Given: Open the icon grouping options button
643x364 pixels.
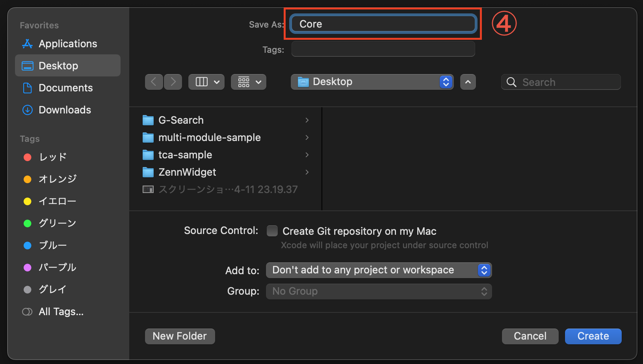Looking at the screenshot, I should point(249,82).
